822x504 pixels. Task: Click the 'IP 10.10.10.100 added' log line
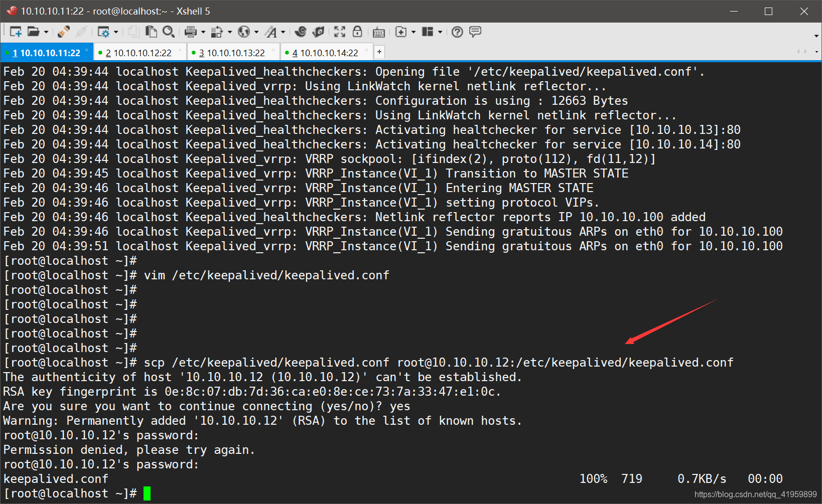354,217
